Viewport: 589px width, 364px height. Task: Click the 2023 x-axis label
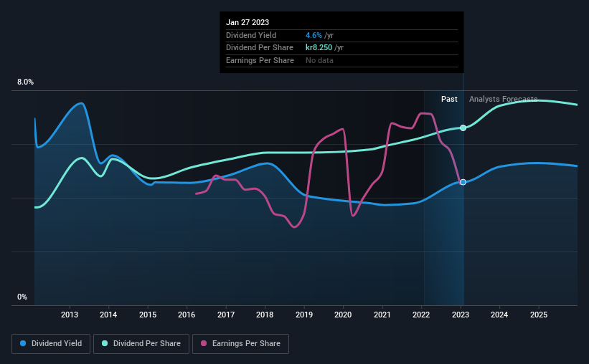(x=461, y=315)
